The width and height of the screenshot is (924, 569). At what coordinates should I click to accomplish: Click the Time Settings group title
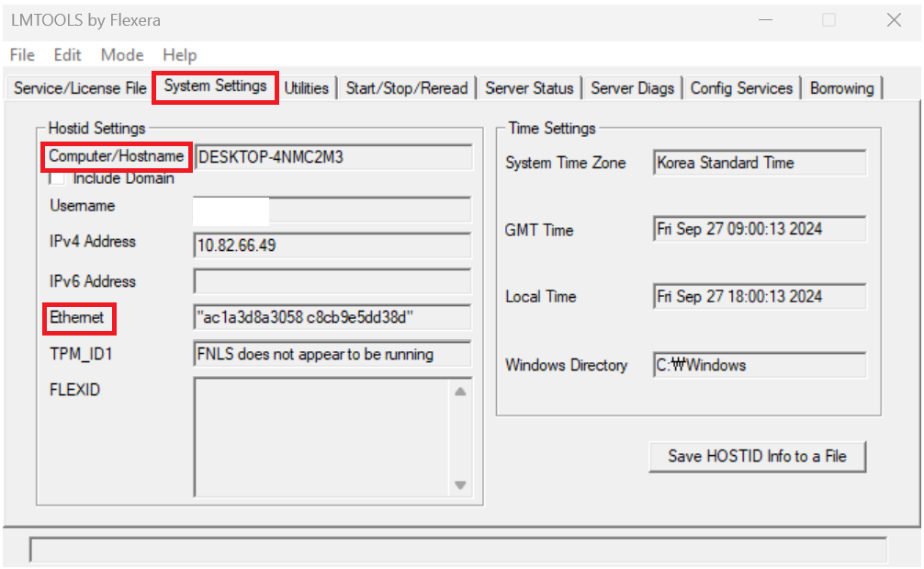552,129
